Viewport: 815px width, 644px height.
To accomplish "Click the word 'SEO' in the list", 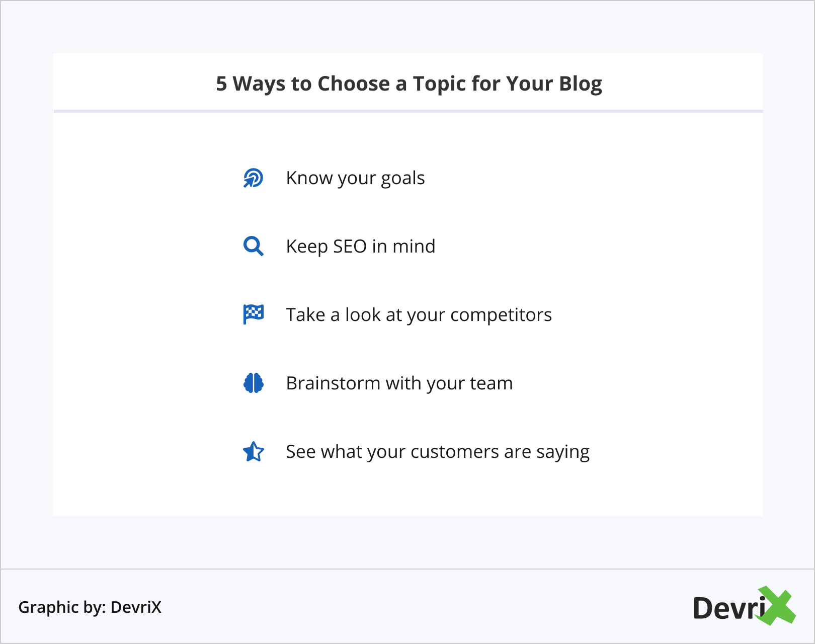I will pyautogui.click(x=350, y=247).
